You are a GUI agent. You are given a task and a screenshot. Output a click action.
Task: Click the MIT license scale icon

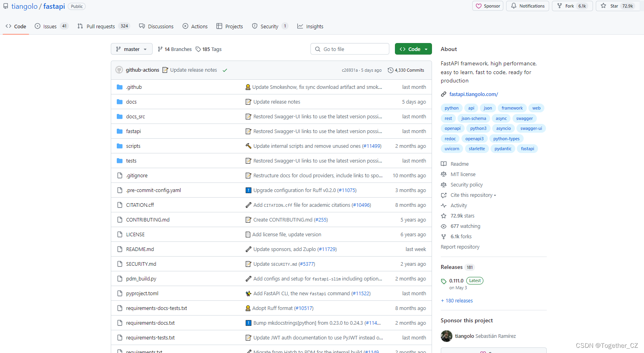(x=444, y=174)
